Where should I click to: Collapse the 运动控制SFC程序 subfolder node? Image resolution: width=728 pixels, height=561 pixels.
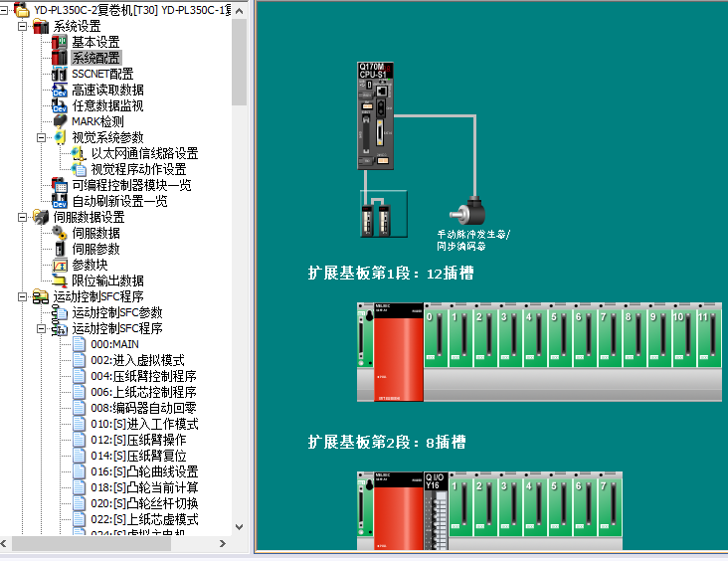click(42, 328)
